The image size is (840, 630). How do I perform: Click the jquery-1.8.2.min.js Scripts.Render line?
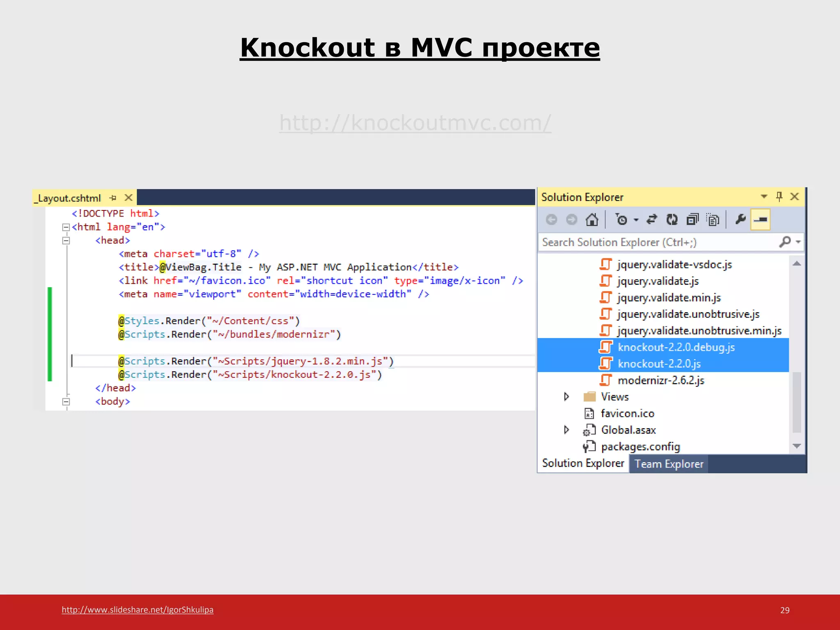(256, 361)
